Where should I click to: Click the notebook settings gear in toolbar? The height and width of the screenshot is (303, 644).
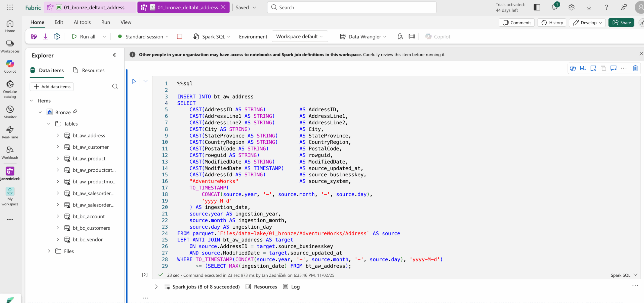click(x=57, y=37)
